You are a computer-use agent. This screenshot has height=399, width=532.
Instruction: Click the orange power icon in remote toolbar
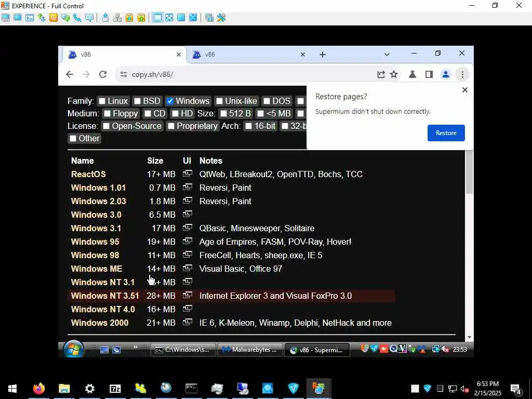54,18
